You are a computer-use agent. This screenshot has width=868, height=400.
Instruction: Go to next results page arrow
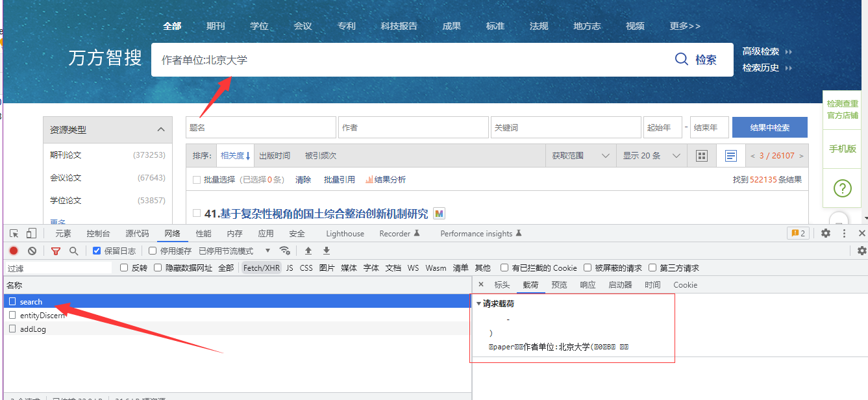click(x=801, y=156)
